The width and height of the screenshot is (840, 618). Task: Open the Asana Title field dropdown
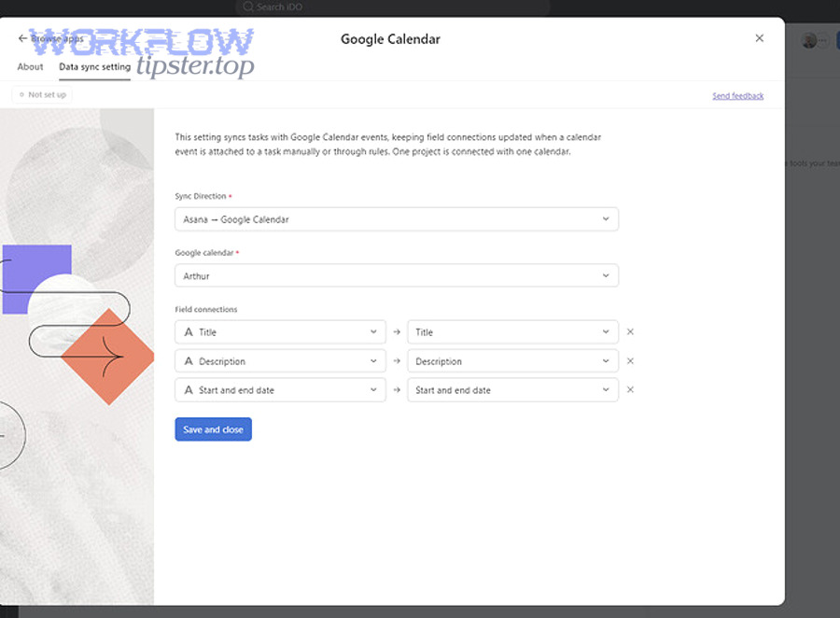pos(280,331)
